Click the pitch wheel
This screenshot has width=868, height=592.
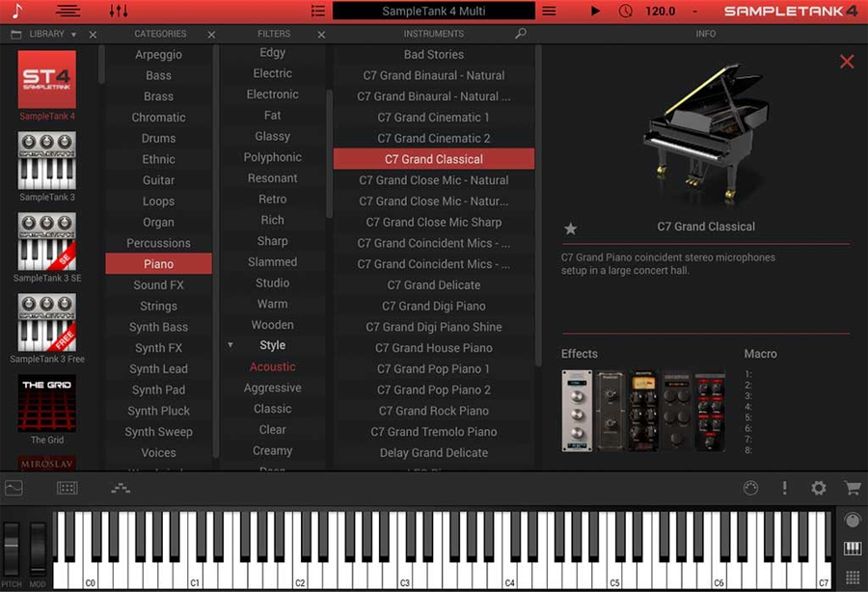click(x=11, y=549)
